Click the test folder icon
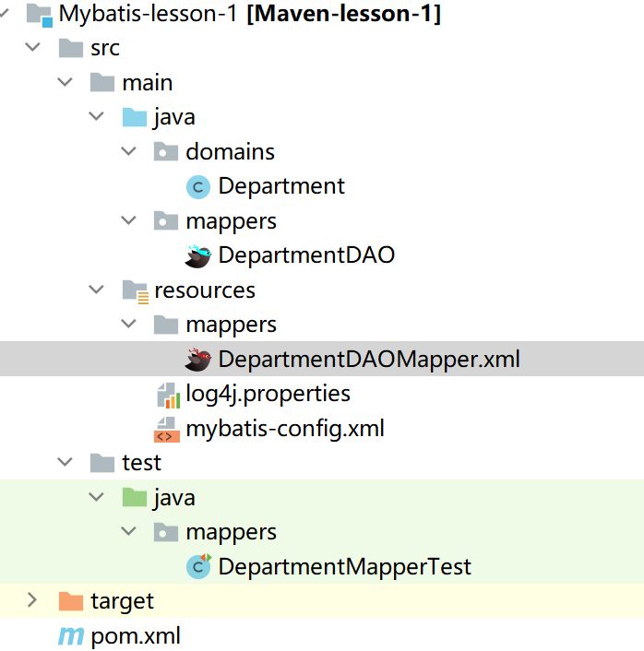This screenshot has height=651, width=644. (102, 463)
